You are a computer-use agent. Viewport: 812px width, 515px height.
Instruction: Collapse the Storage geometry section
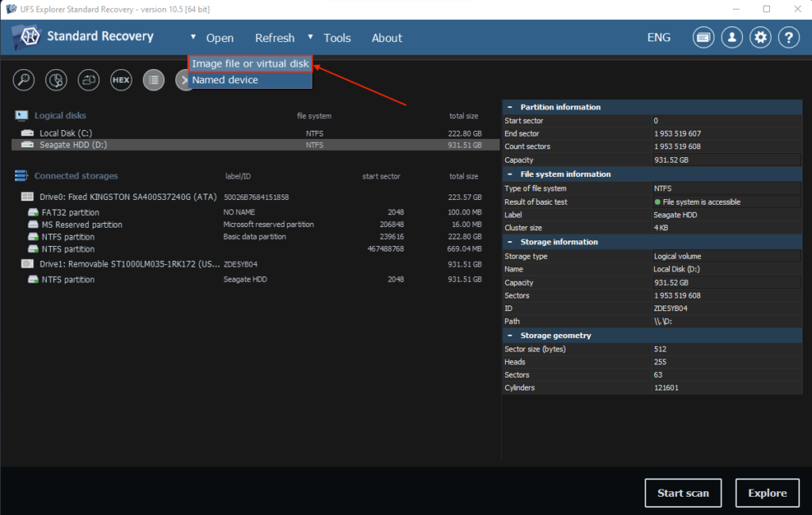(x=510, y=335)
